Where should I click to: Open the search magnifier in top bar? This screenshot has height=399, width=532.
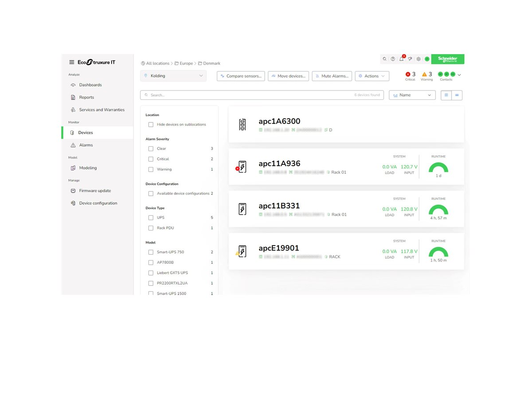click(x=384, y=59)
